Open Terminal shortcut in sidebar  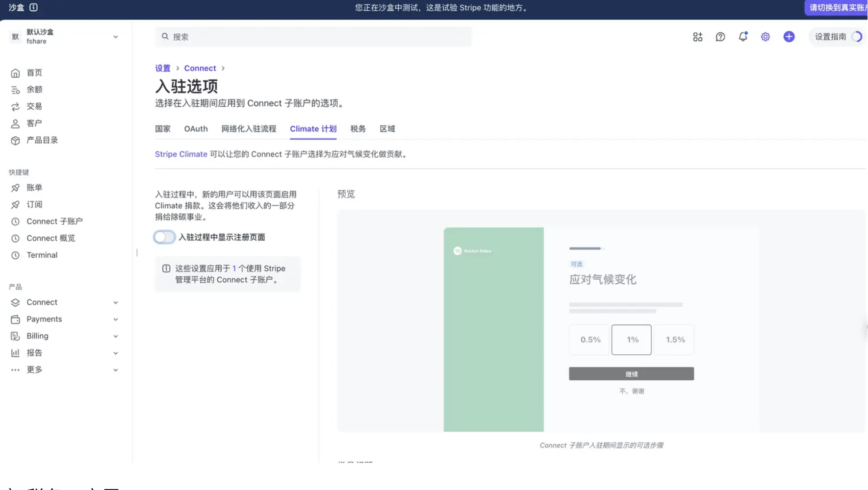pyautogui.click(x=42, y=255)
